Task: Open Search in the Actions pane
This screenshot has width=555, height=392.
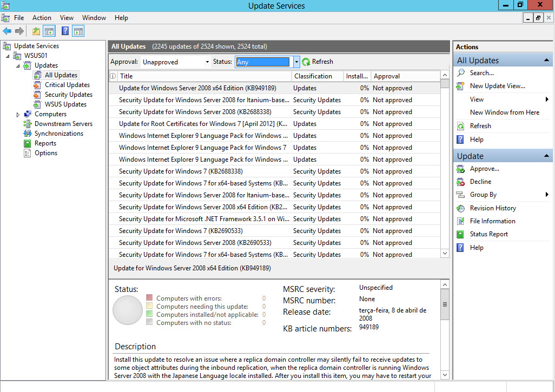Action: click(x=481, y=73)
